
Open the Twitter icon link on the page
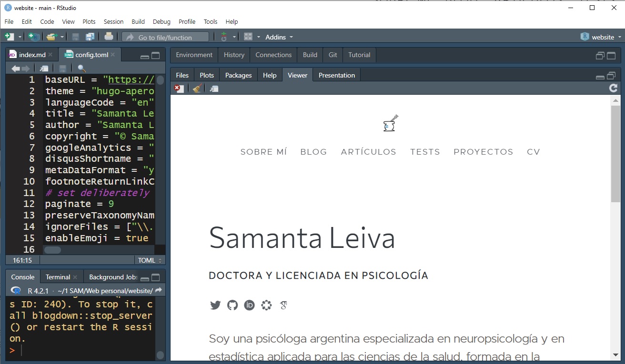(215, 305)
